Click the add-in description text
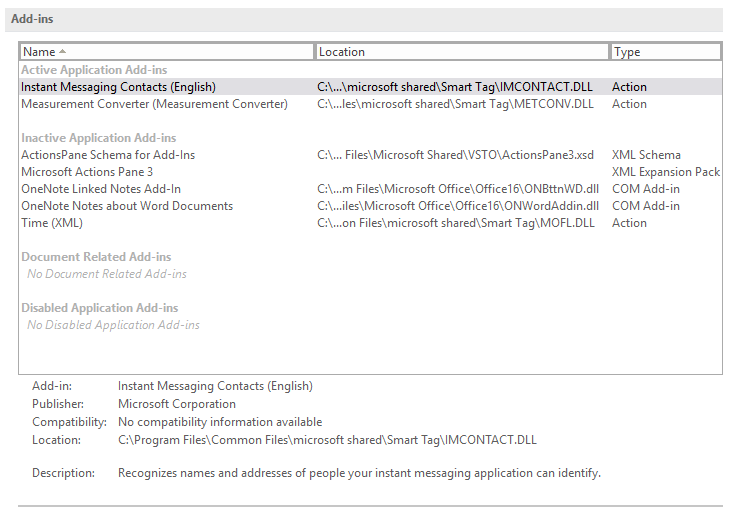This screenshot has width=732, height=514. 359,473
